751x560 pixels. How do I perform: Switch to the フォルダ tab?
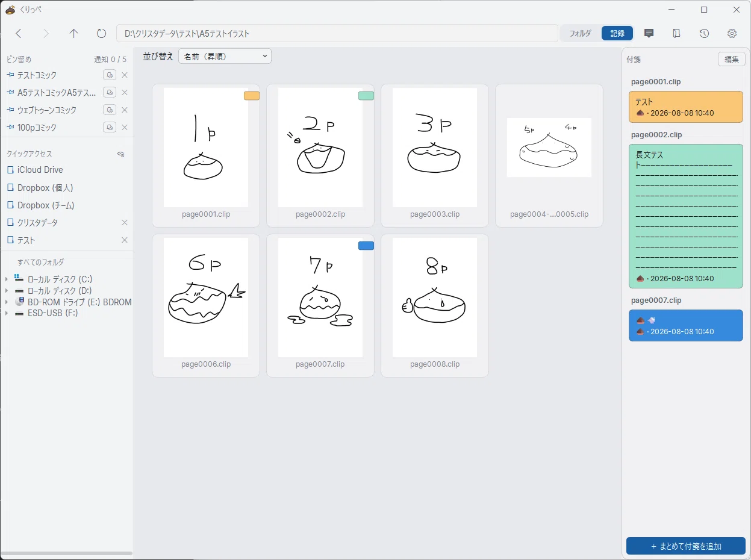pyautogui.click(x=580, y=34)
